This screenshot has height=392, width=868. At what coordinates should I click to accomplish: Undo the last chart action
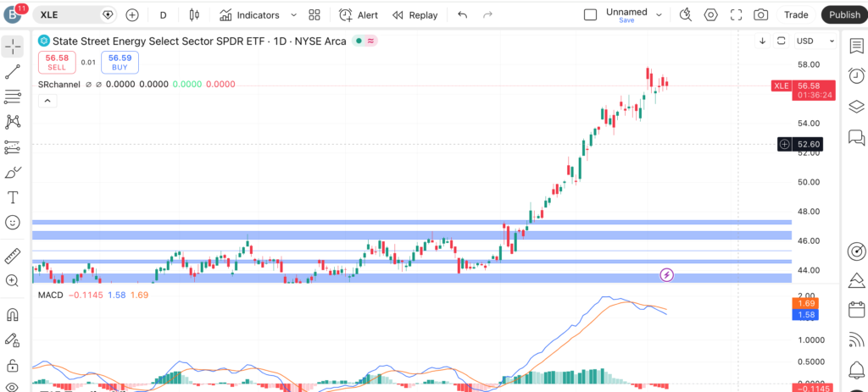(462, 15)
